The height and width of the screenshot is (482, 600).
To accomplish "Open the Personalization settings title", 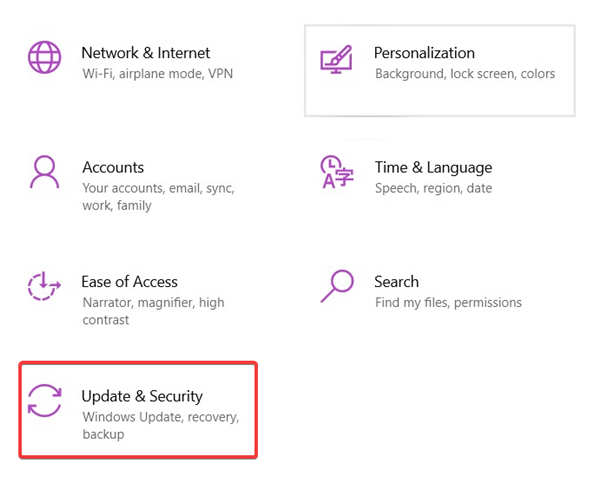I will click(x=424, y=53).
